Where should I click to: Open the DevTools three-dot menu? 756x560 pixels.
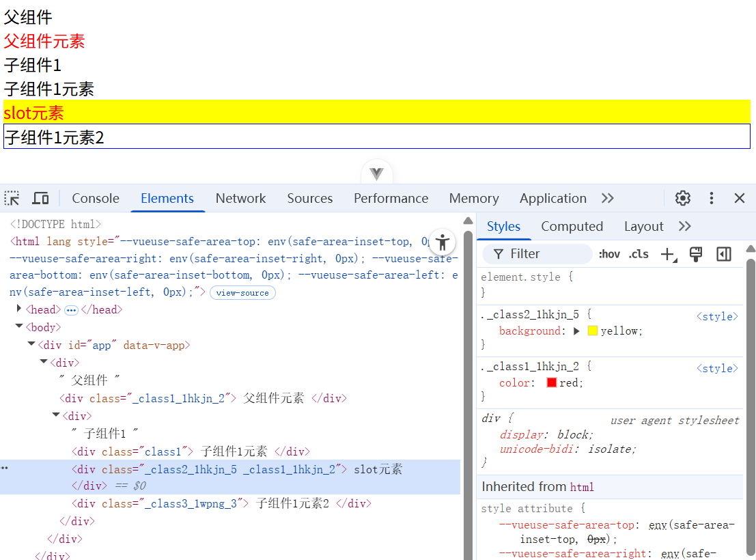[x=711, y=198]
